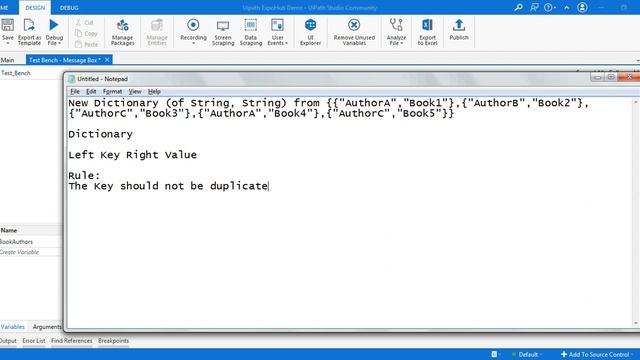This screenshot has width=640, height=360.
Task: Click Cut in the clipboard group
Action: coord(85,22)
